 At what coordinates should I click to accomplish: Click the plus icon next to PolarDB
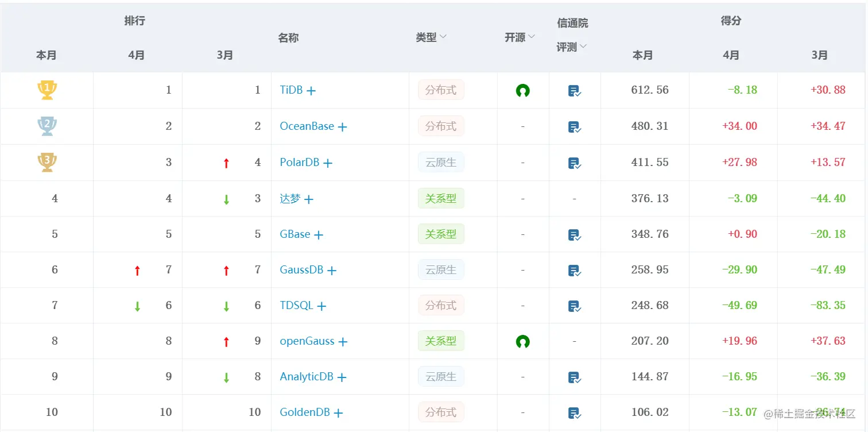pyautogui.click(x=328, y=163)
